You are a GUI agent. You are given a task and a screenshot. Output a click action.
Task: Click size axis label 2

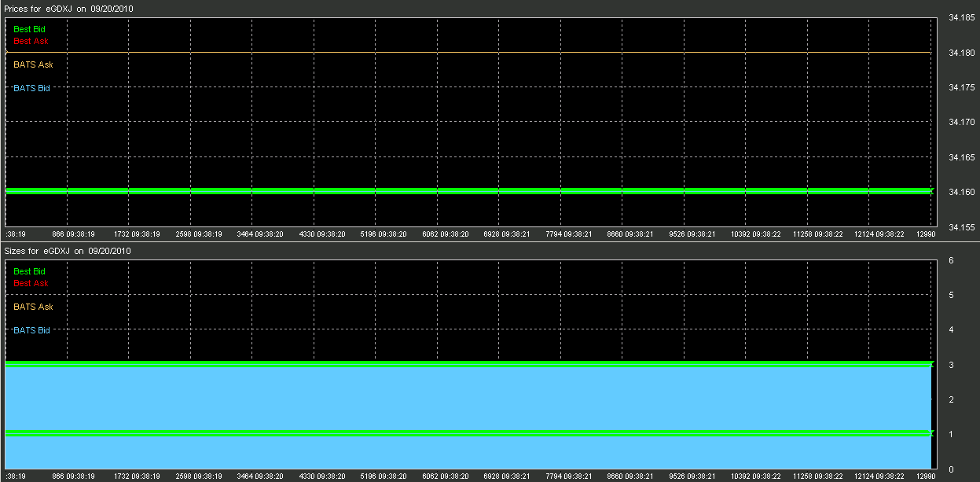(951, 399)
